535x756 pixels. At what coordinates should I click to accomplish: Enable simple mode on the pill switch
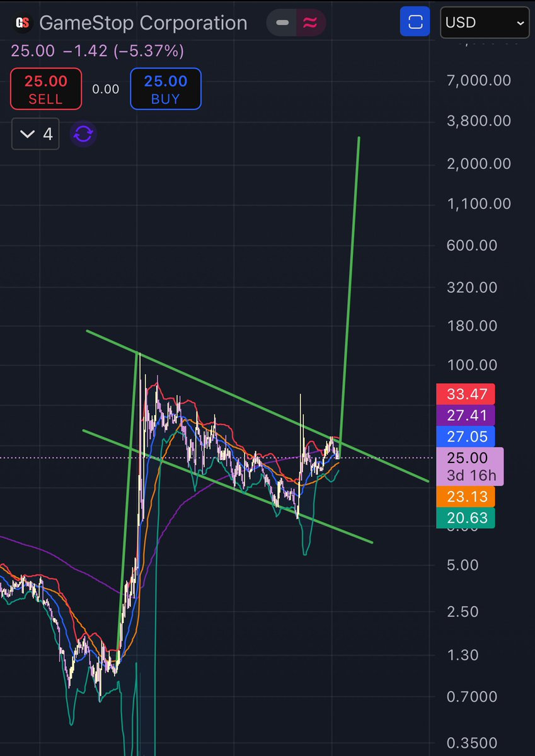pos(282,22)
